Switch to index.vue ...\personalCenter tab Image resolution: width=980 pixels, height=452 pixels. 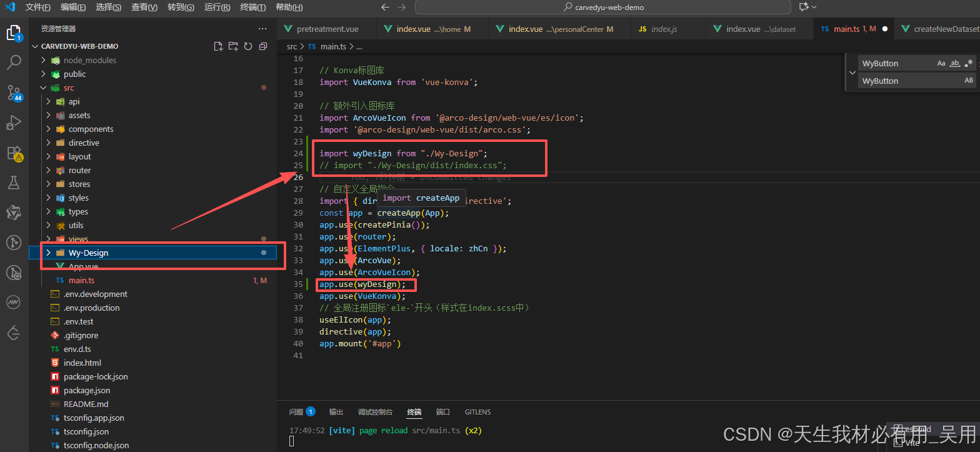pos(560,29)
